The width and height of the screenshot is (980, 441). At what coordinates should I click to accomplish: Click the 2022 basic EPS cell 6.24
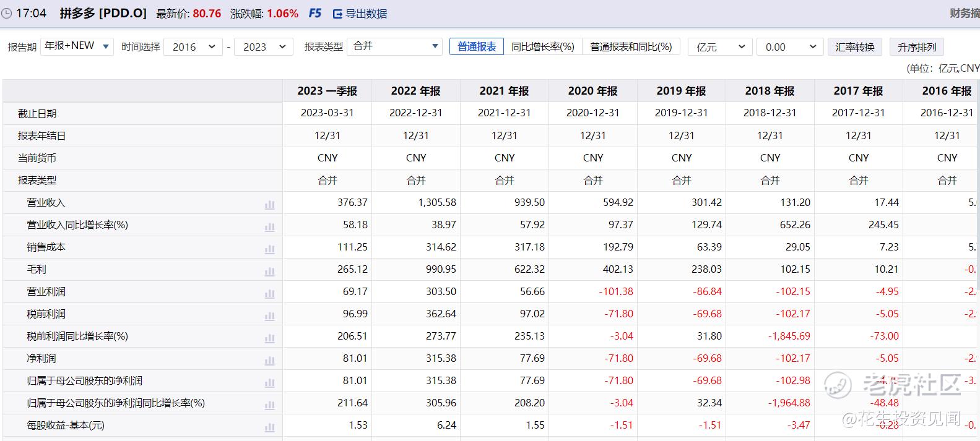tap(446, 425)
